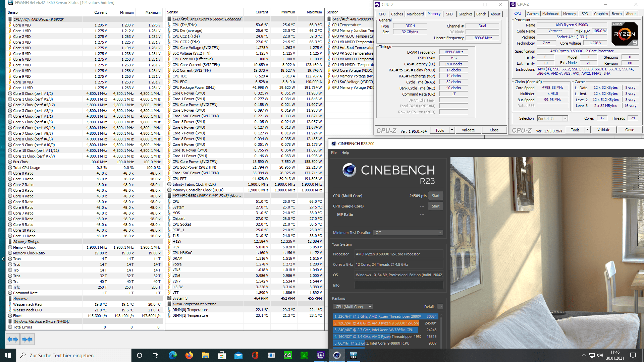The height and width of the screenshot is (362, 644).
Task: Click the HWiNFO title bar icon
Action: click(11, 3)
